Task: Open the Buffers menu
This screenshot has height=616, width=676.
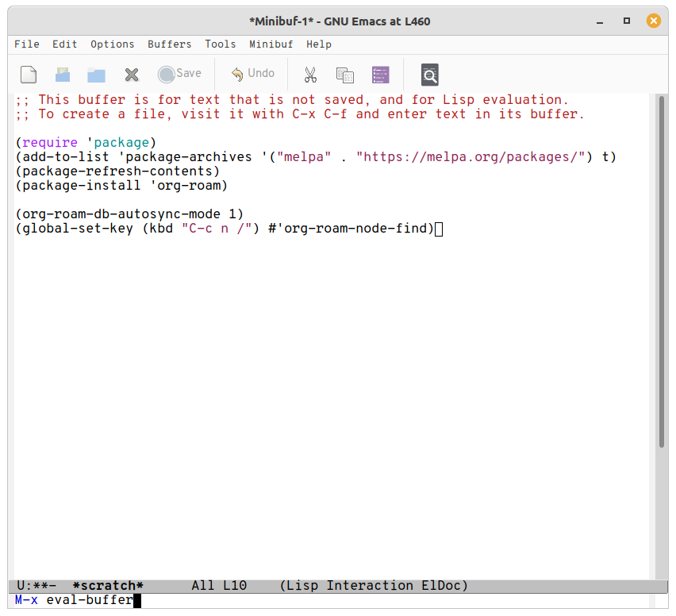Action: pos(169,44)
